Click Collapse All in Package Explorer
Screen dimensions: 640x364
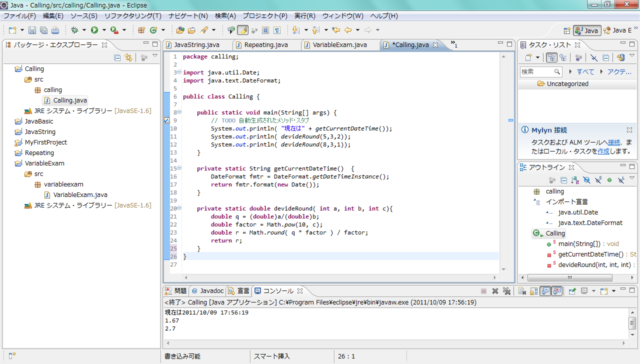(x=117, y=57)
